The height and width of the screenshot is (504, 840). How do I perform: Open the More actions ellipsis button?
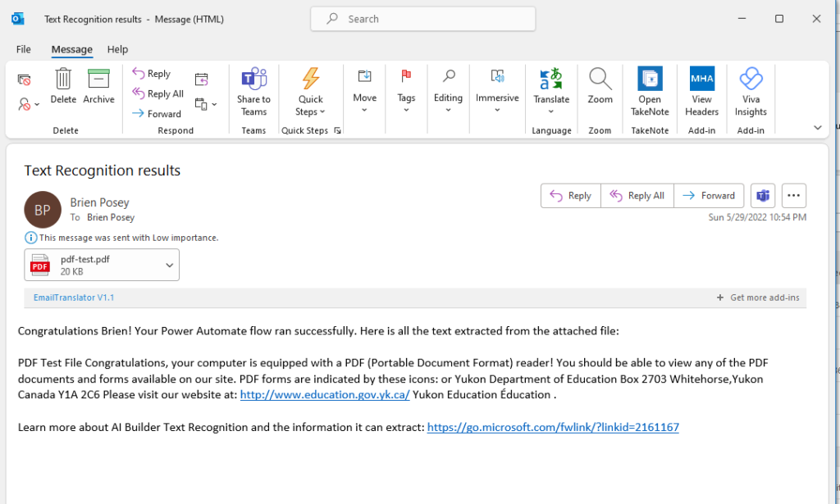(x=794, y=196)
